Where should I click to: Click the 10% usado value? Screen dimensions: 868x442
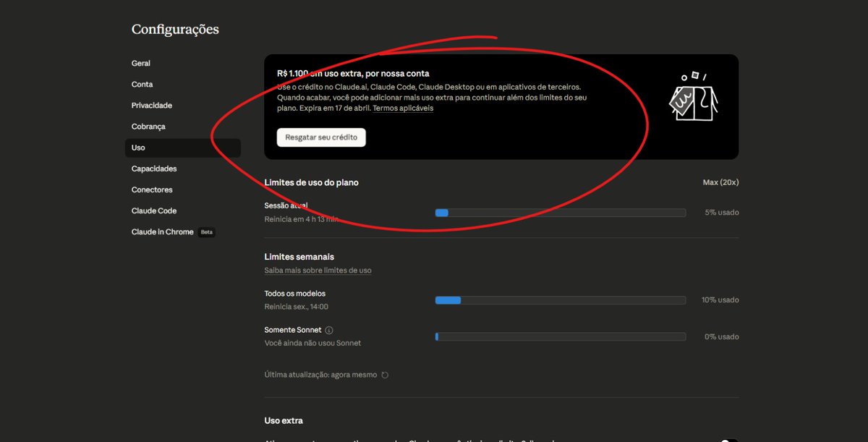[x=720, y=299]
